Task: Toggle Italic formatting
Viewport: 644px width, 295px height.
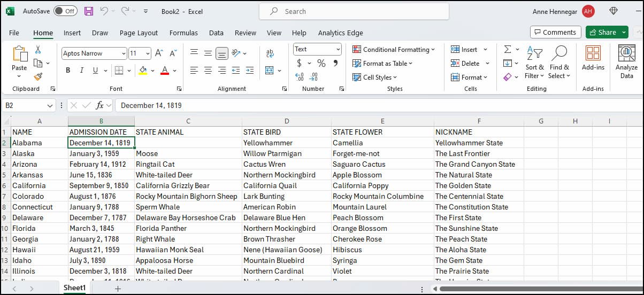Action: click(x=81, y=71)
